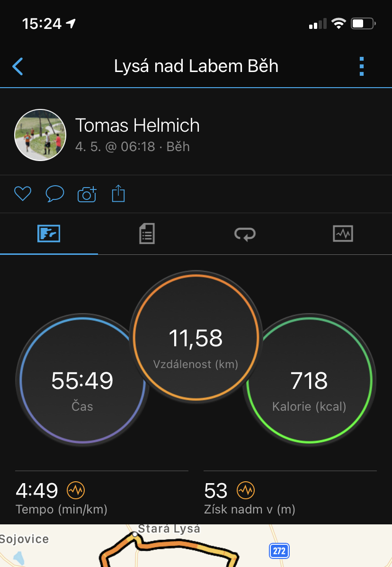Tap Tomas Helmich's profile picture
Image resolution: width=392 pixels, height=567 pixels.
tap(40, 135)
